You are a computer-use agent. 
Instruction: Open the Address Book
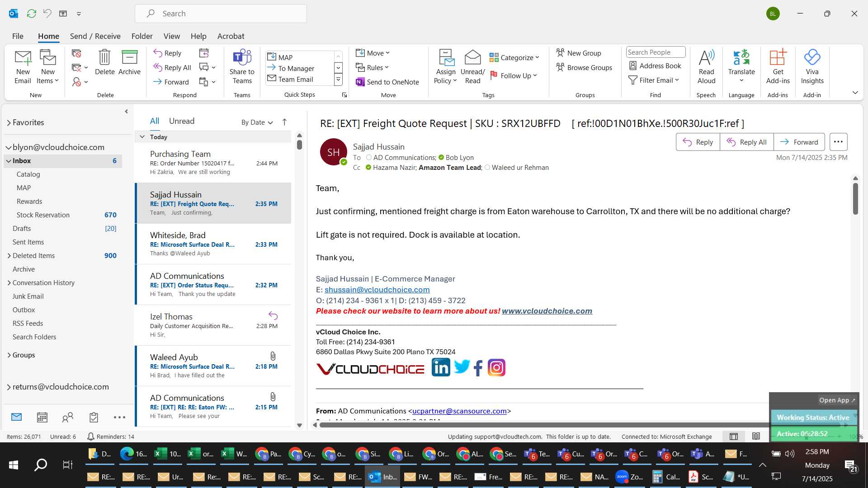pos(655,66)
